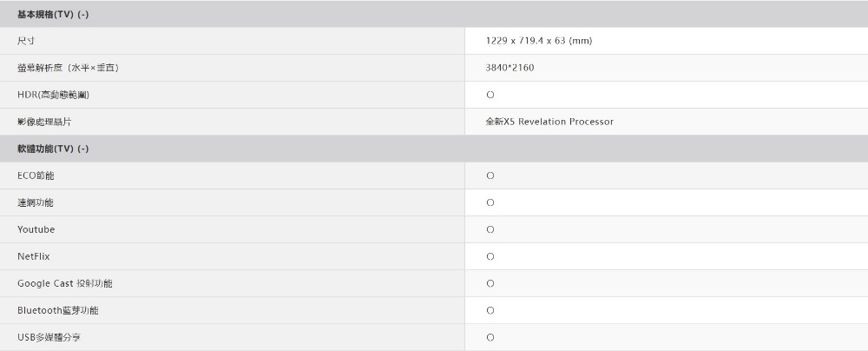868x351 pixels.
Task: Click the circle mark in the HDR row
Action: [490, 95]
